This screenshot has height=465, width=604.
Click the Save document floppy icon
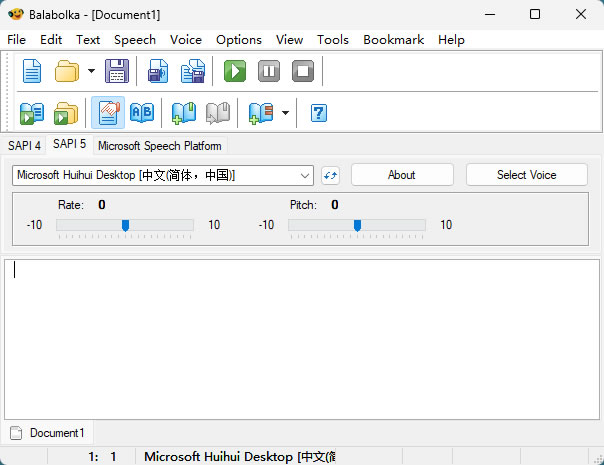click(117, 71)
